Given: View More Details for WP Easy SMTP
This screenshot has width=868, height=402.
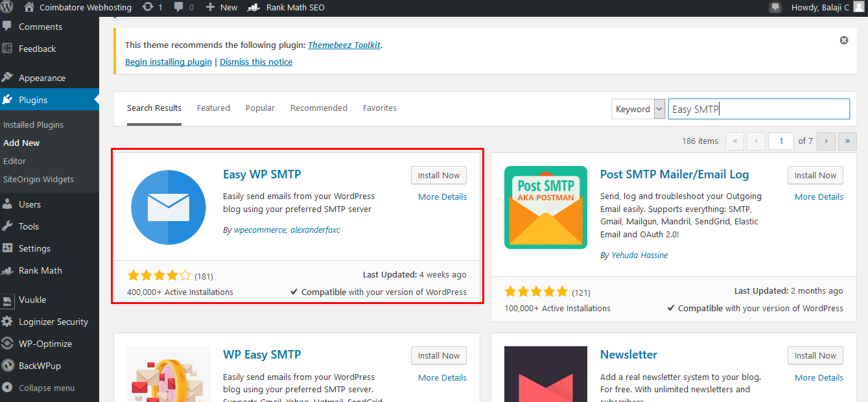Looking at the screenshot, I should (442, 377).
